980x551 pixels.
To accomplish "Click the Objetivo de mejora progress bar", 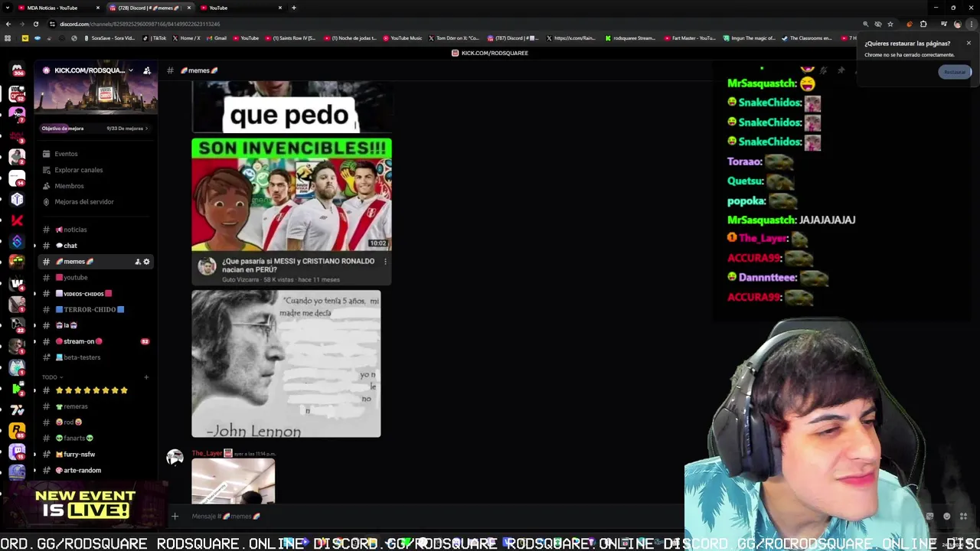I will (96, 129).
